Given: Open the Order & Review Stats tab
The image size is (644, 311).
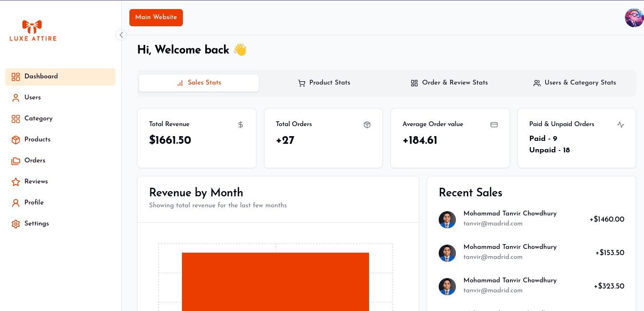Looking at the screenshot, I should click(x=449, y=83).
